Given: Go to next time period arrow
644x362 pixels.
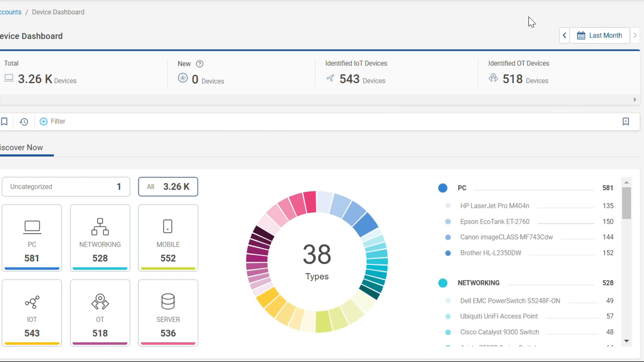Looking at the screenshot, I should (635, 36).
